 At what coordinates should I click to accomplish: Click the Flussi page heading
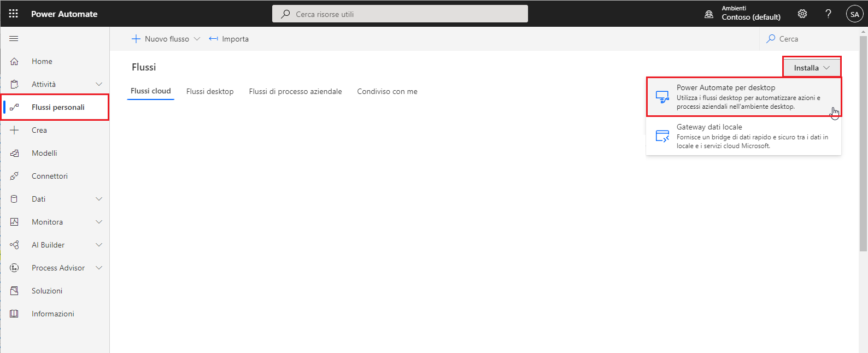coord(144,67)
